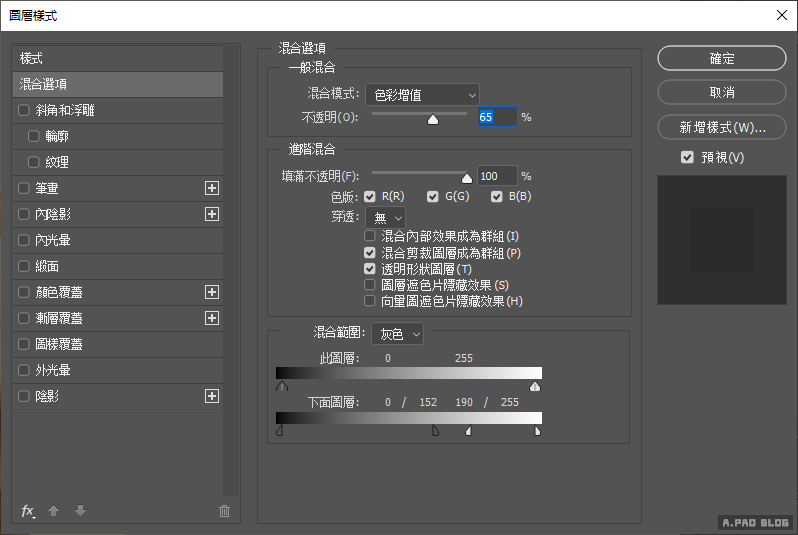Uncheck 透明形狀圖層(T) option
The image size is (798, 535).
point(370,269)
